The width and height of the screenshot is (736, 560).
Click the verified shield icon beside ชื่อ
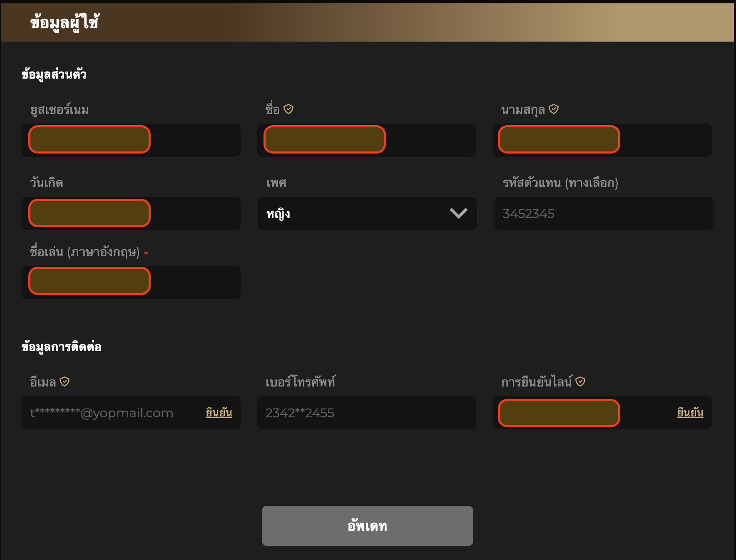click(x=288, y=109)
